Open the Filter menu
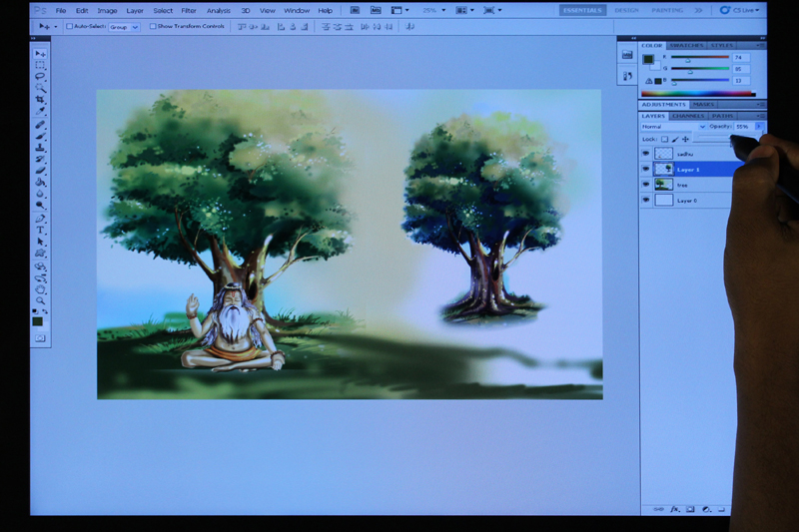The height and width of the screenshot is (532, 799). [189, 10]
